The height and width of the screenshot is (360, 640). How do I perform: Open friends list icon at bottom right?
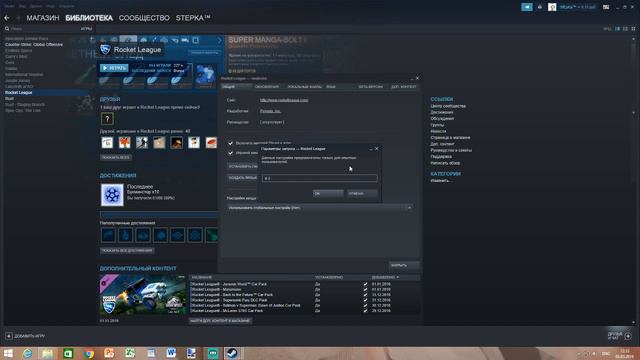tap(628, 336)
